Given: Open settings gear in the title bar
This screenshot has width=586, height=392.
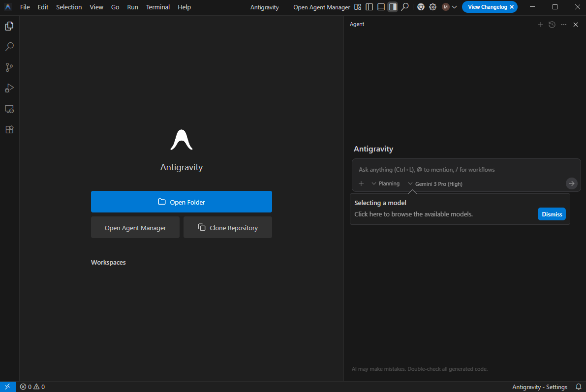Looking at the screenshot, I should [x=432, y=7].
